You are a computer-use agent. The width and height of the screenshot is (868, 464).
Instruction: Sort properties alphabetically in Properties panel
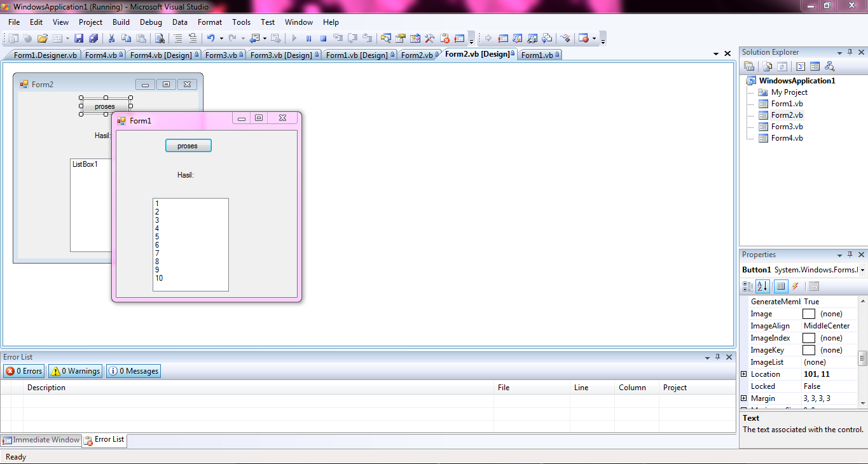(762, 286)
